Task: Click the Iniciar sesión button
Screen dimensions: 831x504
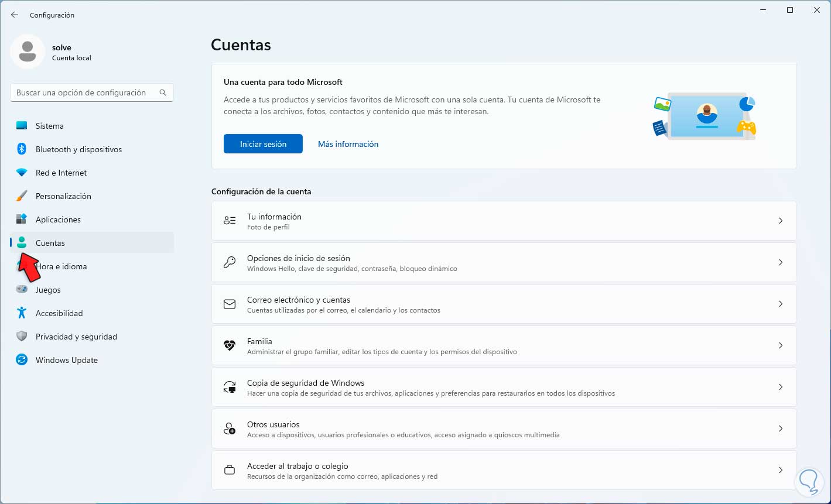Action: click(x=263, y=144)
